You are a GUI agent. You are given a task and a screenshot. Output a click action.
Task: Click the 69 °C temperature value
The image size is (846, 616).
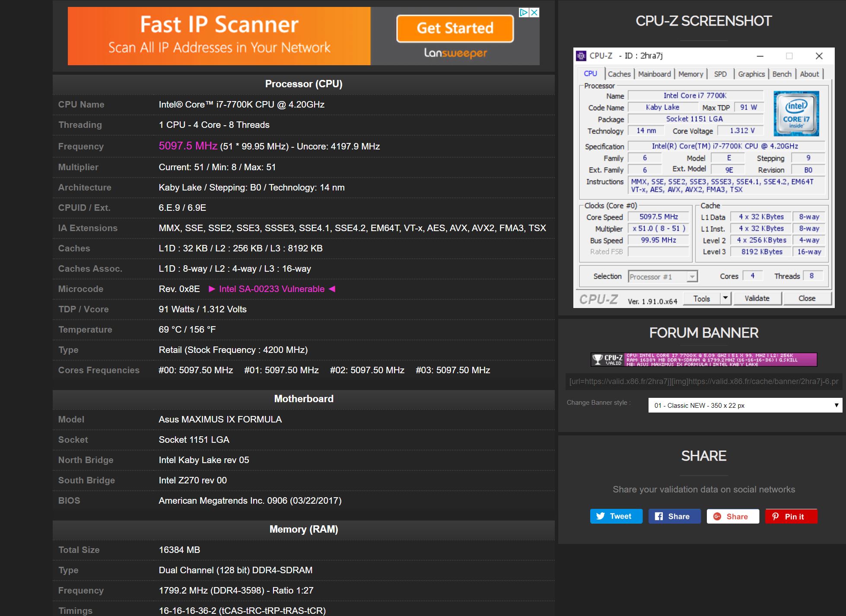tap(187, 330)
